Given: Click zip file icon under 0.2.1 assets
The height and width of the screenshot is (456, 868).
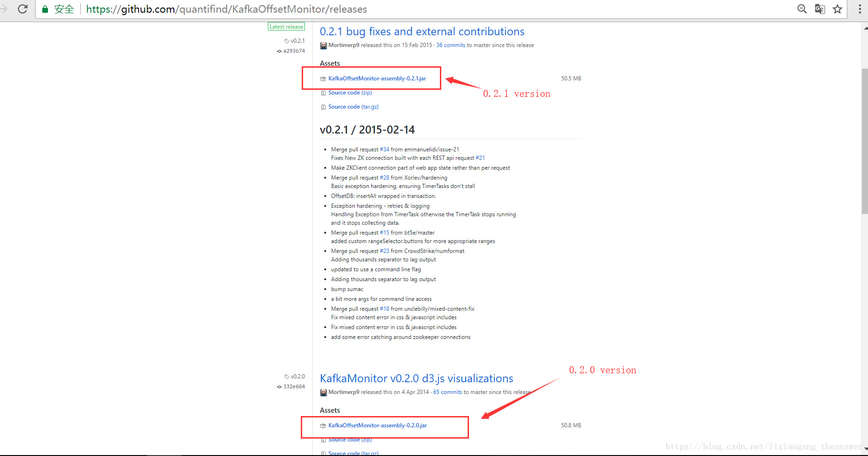Looking at the screenshot, I should point(323,93).
